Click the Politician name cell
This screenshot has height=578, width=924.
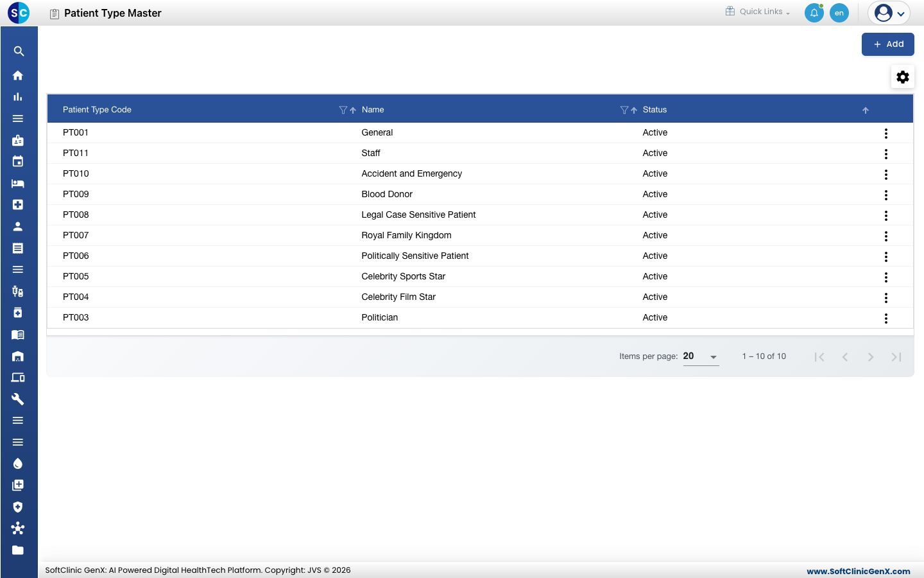coord(380,317)
